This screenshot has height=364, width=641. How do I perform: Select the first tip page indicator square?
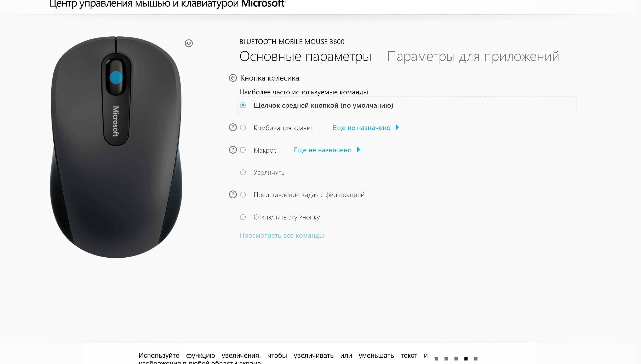pos(436,359)
